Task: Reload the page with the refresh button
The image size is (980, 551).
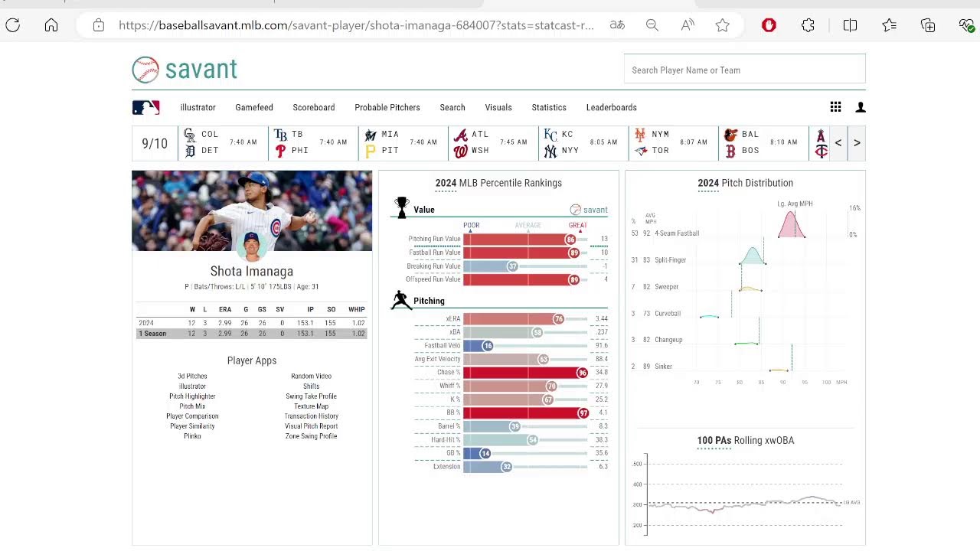Action: [x=12, y=25]
